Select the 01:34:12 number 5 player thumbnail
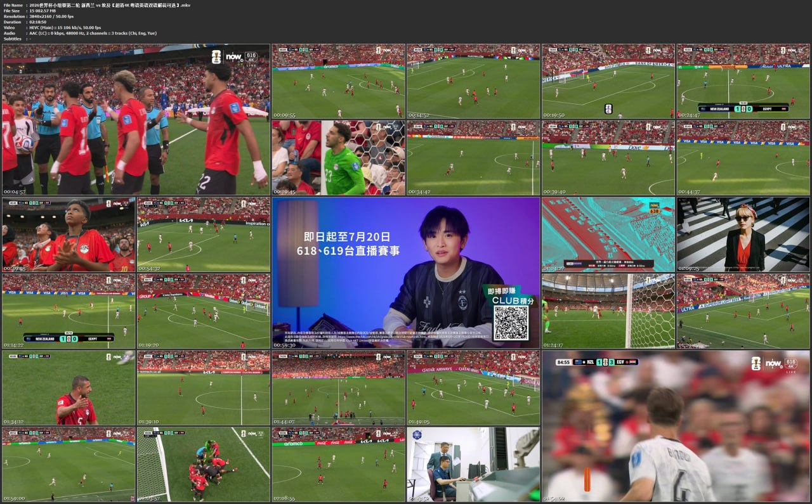Image resolution: width=812 pixels, height=504 pixels. [69, 388]
